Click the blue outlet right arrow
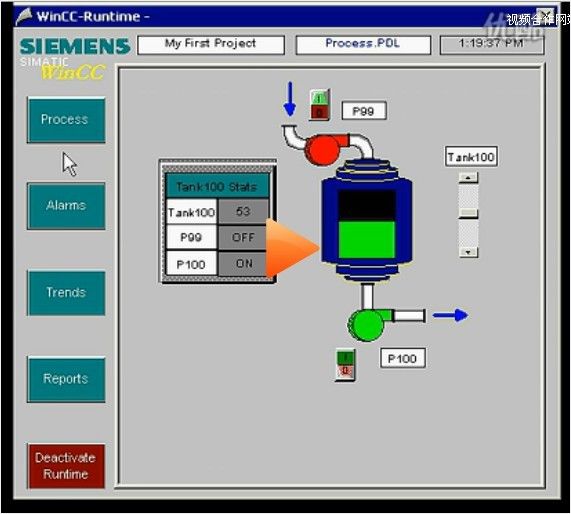The width and height of the screenshot is (571, 514). tap(450, 315)
